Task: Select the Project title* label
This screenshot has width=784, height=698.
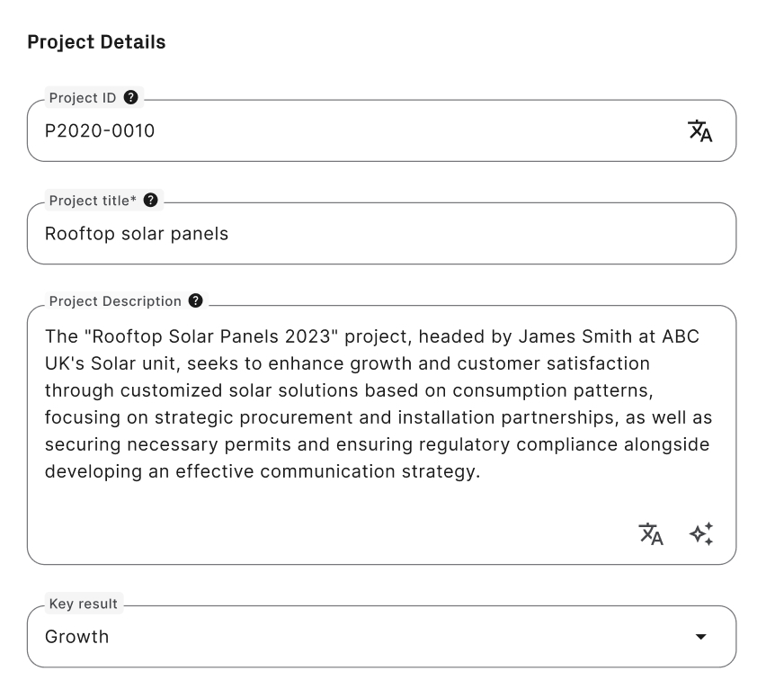Action: pyautogui.click(x=93, y=200)
